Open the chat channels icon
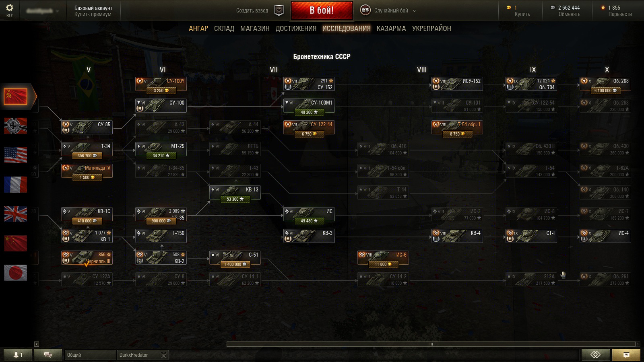 click(48, 355)
